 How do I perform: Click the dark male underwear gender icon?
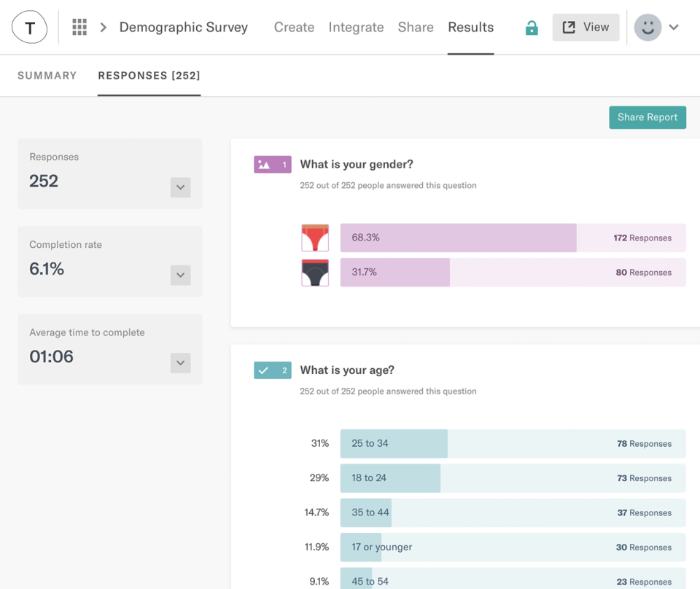tap(314, 272)
